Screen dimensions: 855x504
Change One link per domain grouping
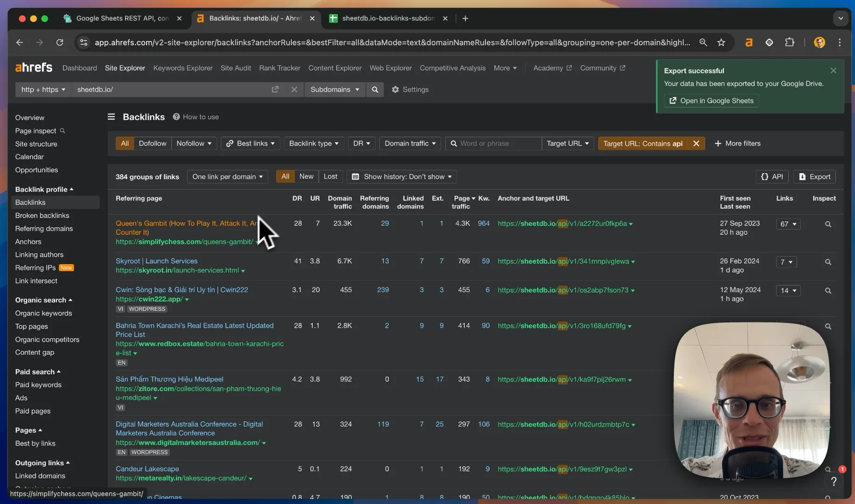pos(227,176)
